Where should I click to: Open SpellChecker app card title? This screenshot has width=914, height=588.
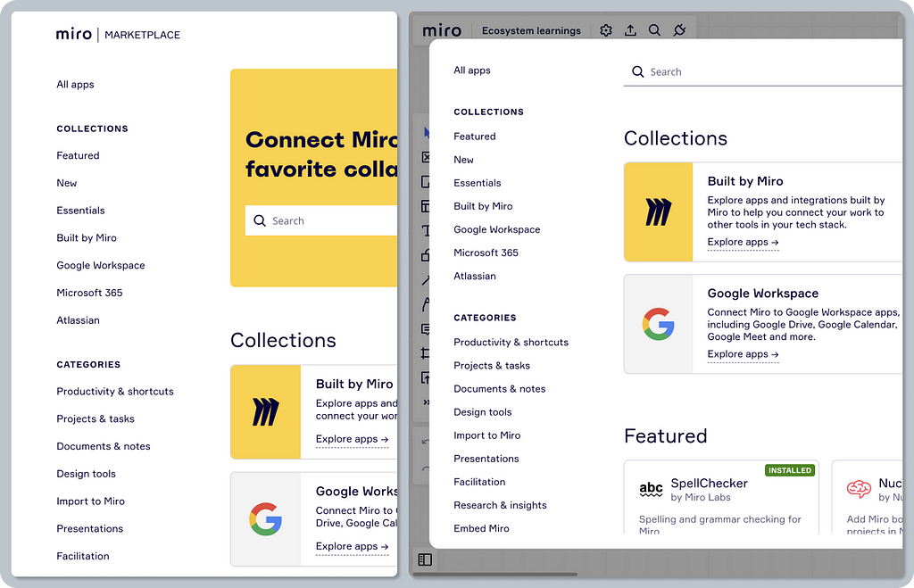point(709,483)
